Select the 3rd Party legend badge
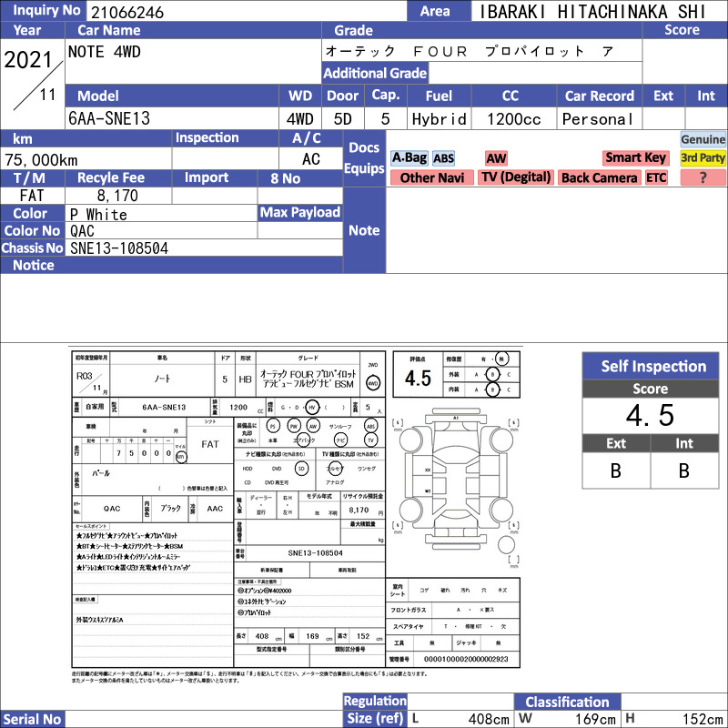728x728 pixels. [703, 157]
